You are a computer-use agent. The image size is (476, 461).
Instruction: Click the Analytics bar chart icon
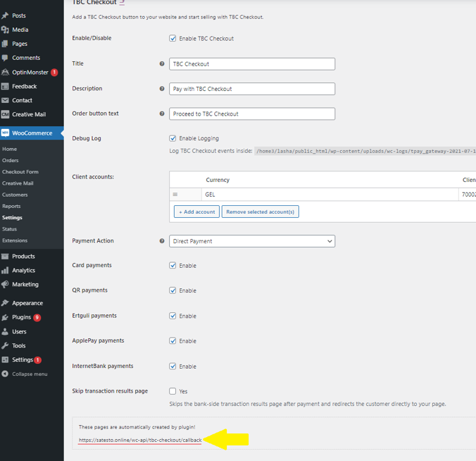(x=5, y=270)
